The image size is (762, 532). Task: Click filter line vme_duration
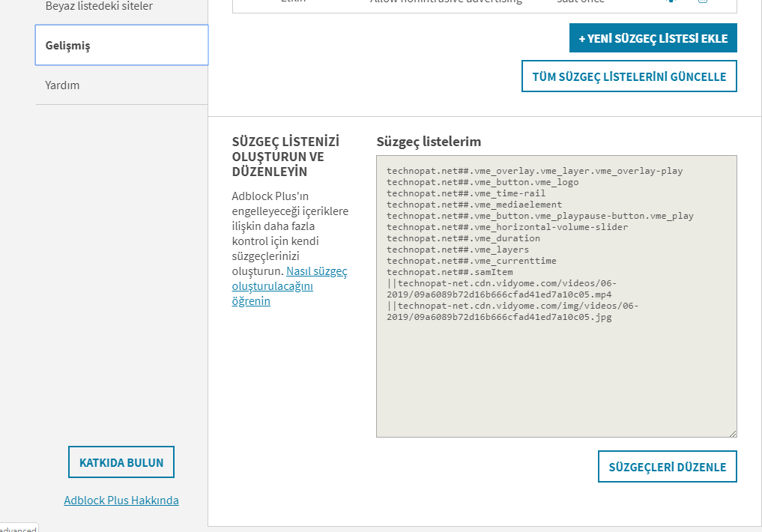pos(463,238)
